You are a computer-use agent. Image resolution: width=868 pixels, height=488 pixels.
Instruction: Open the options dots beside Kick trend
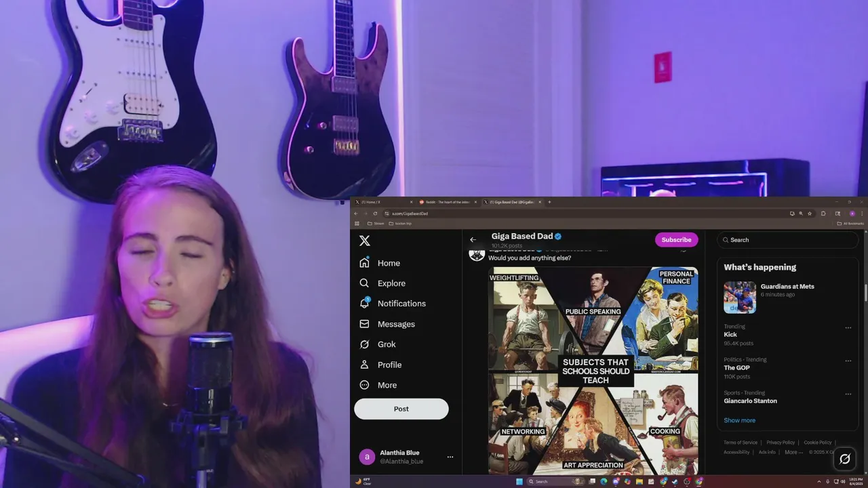[x=848, y=328]
